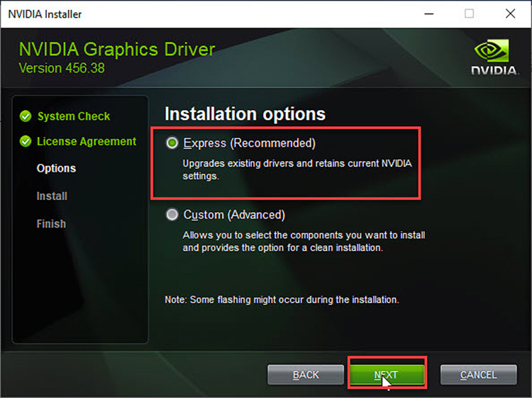Click 'Allows you to select the components' description
Screen dimensions: 532x398
[304, 241]
